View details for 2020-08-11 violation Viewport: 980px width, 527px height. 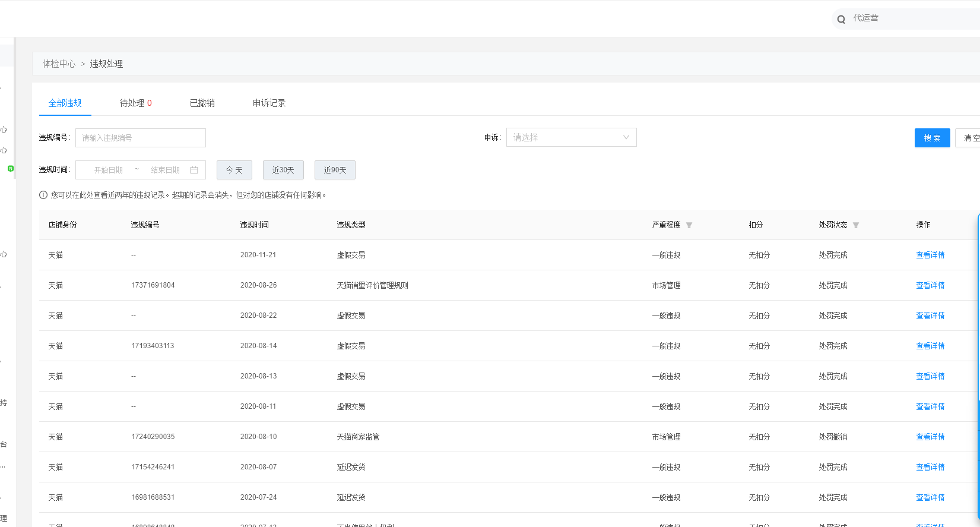point(930,406)
